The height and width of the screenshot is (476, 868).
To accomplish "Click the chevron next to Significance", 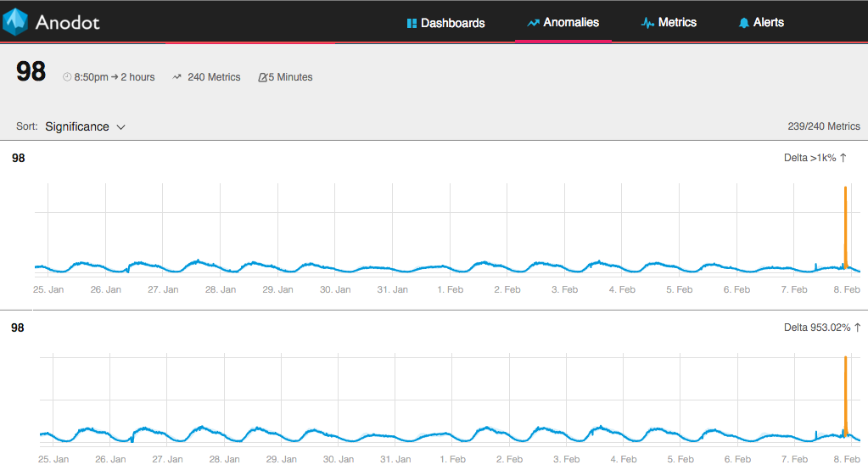I will coord(120,127).
